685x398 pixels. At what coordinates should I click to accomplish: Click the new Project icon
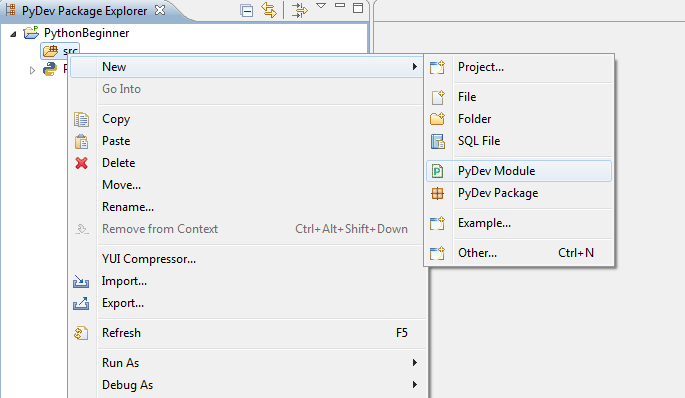click(437, 67)
